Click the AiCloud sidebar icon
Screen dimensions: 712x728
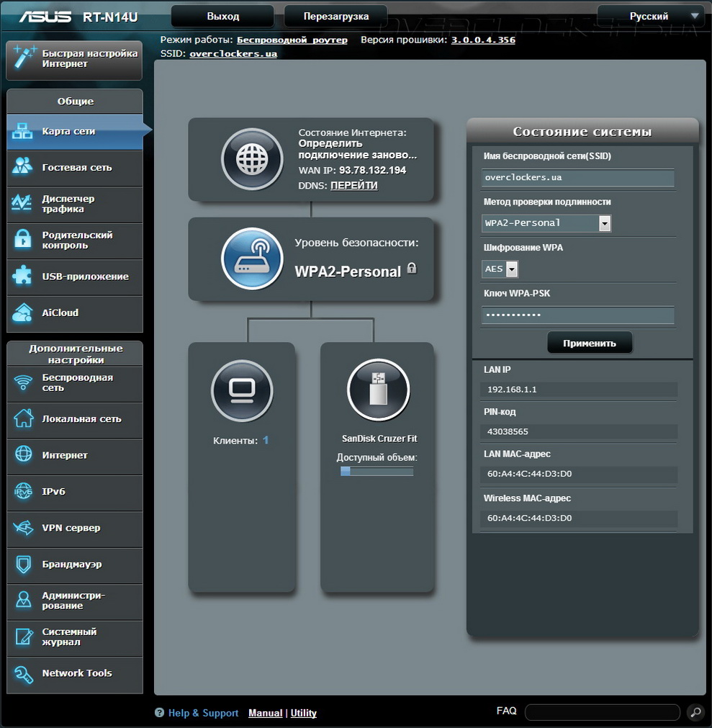(24, 313)
